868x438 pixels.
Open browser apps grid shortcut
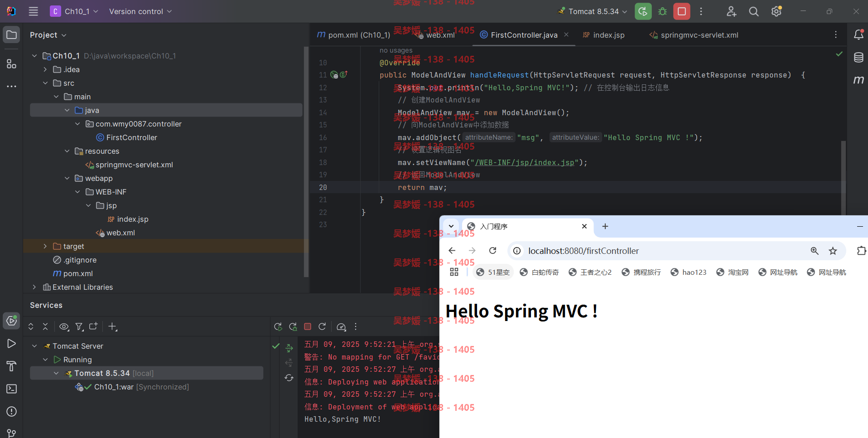(x=454, y=272)
